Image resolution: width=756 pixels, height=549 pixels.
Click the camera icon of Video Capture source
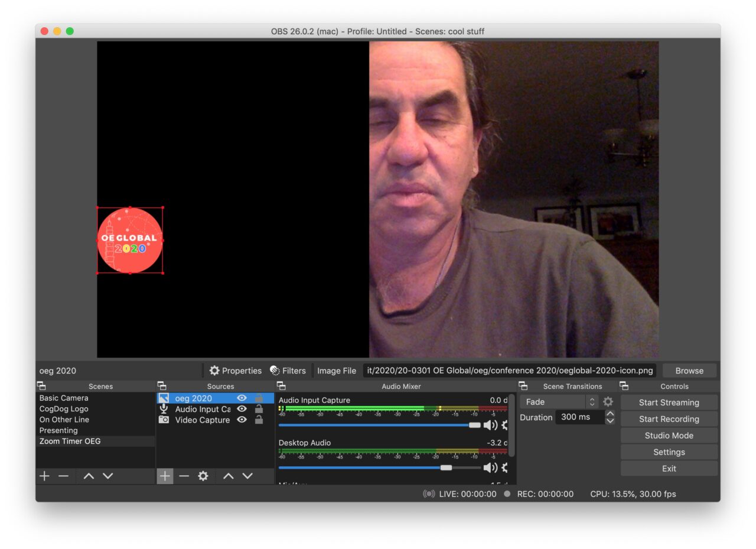point(164,420)
